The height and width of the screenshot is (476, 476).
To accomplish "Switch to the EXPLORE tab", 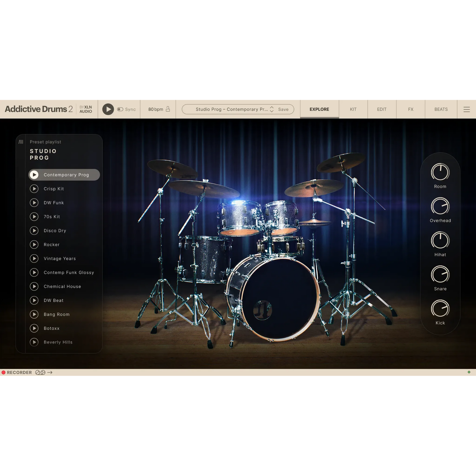I will (319, 109).
